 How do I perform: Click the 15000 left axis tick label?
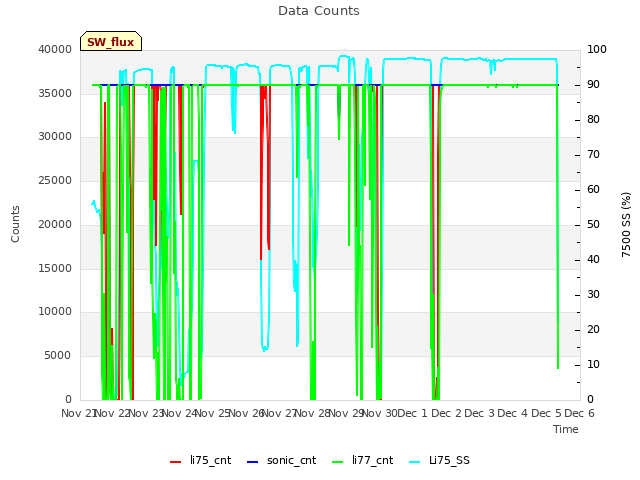click(55, 269)
